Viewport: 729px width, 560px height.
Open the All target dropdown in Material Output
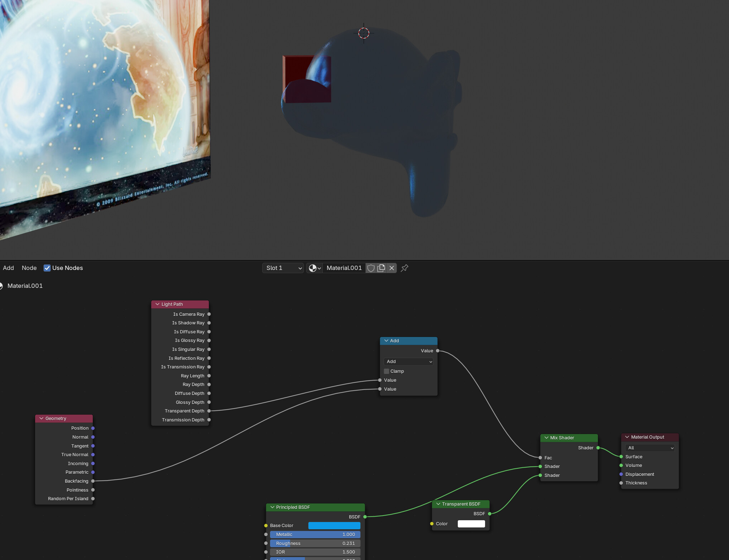(x=650, y=448)
